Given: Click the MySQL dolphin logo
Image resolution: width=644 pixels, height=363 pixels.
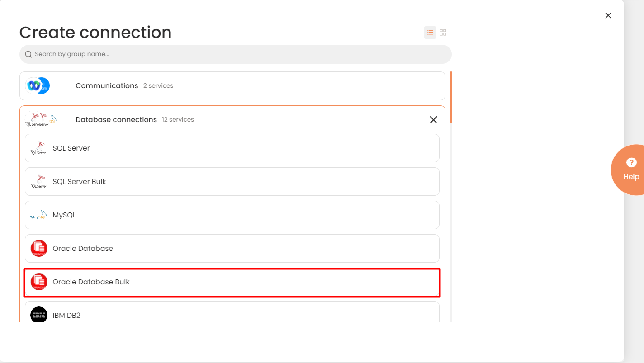Looking at the screenshot, I should pyautogui.click(x=39, y=215).
